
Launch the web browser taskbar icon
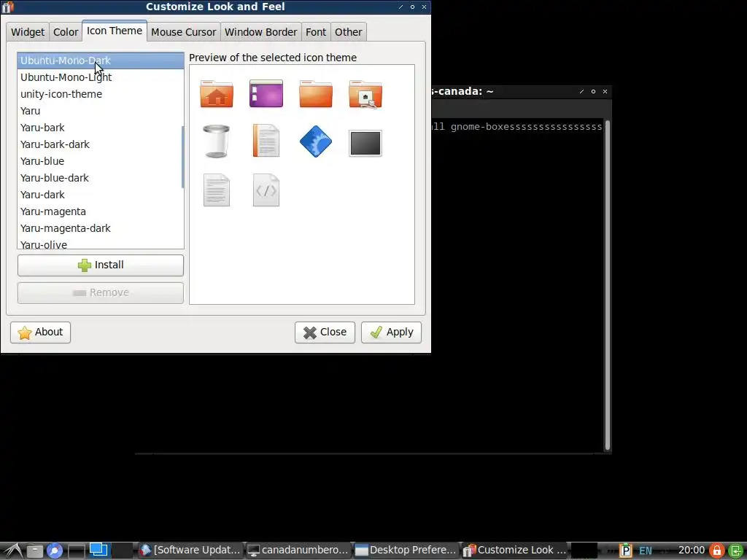point(54,551)
